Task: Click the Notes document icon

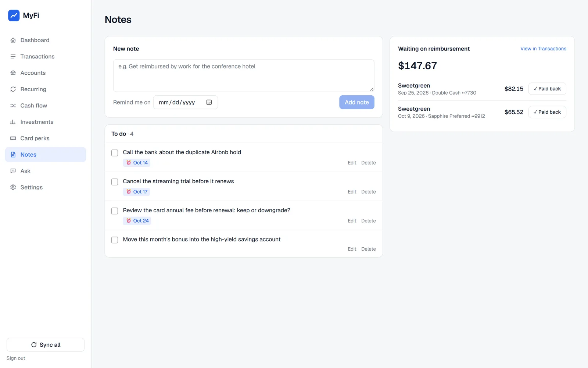Action: pos(13,155)
